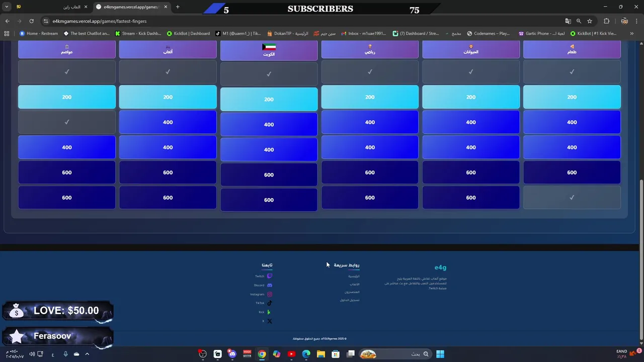Open the Chrome profile avatar
This screenshot has width=644, height=362.
pos(624,21)
